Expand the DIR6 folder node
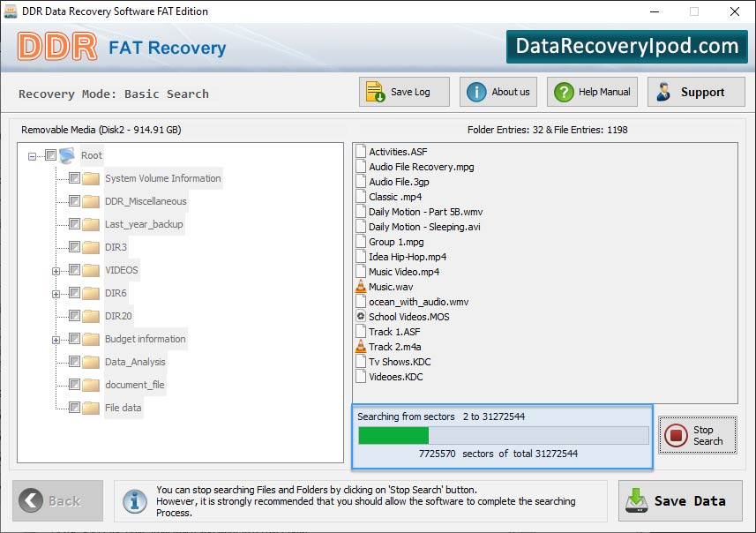This screenshot has height=533, width=756. [x=56, y=294]
